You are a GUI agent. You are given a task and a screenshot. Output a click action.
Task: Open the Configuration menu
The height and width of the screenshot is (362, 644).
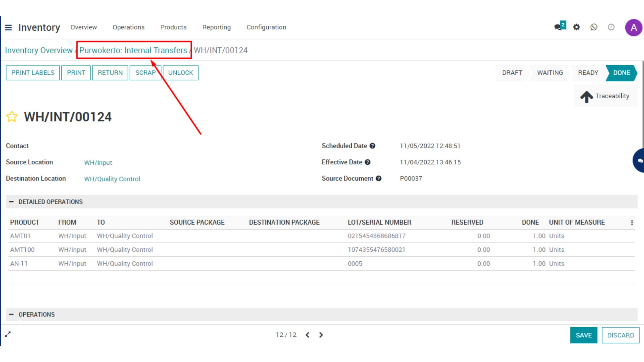tap(266, 27)
